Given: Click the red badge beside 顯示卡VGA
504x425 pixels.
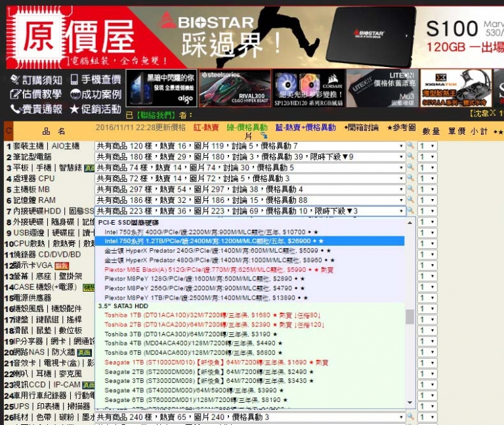Looking at the screenshot, I should 62,266.
